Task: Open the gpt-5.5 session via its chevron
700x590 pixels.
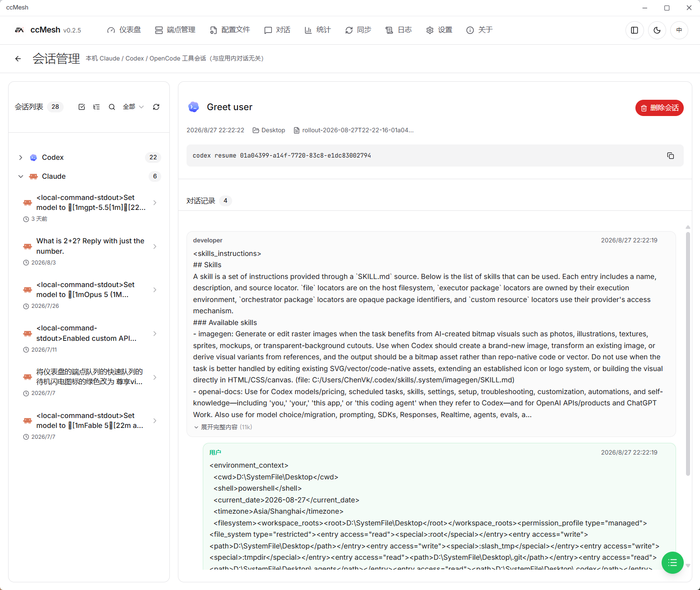Action: (155, 203)
